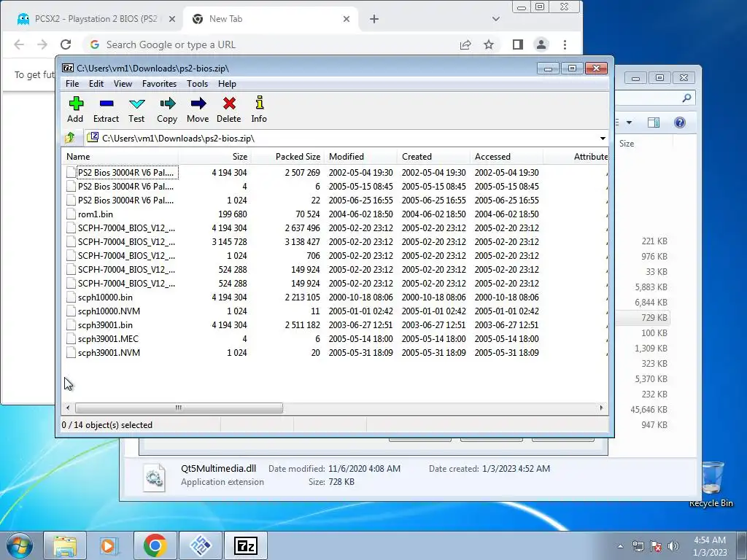Open the Favorites menu
This screenshot has height=560, width=747.
159,84
